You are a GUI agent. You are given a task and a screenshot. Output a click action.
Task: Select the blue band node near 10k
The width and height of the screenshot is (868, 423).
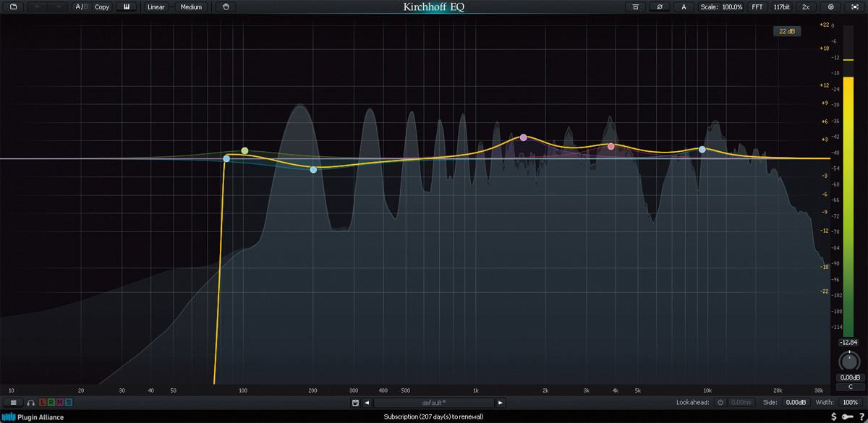(702, 149)
